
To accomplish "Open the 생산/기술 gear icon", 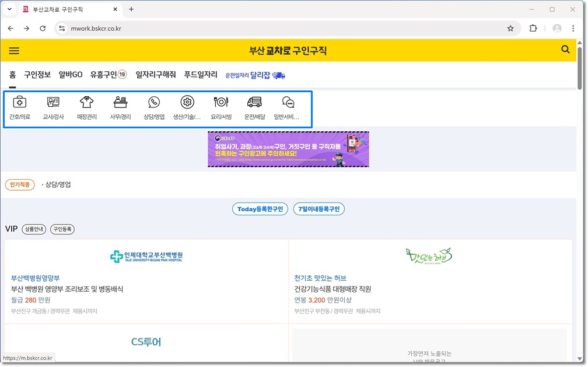I will tap(187, 103).
